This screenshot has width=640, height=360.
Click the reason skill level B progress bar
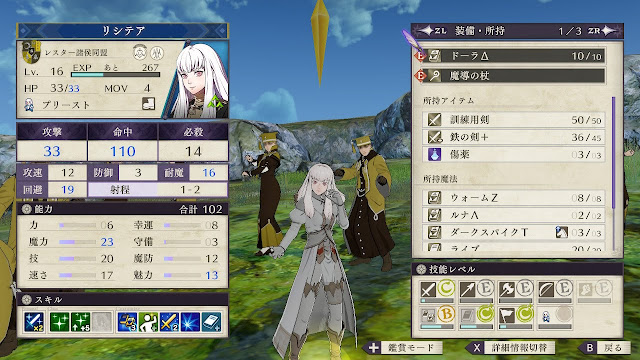tap(437, 327)
